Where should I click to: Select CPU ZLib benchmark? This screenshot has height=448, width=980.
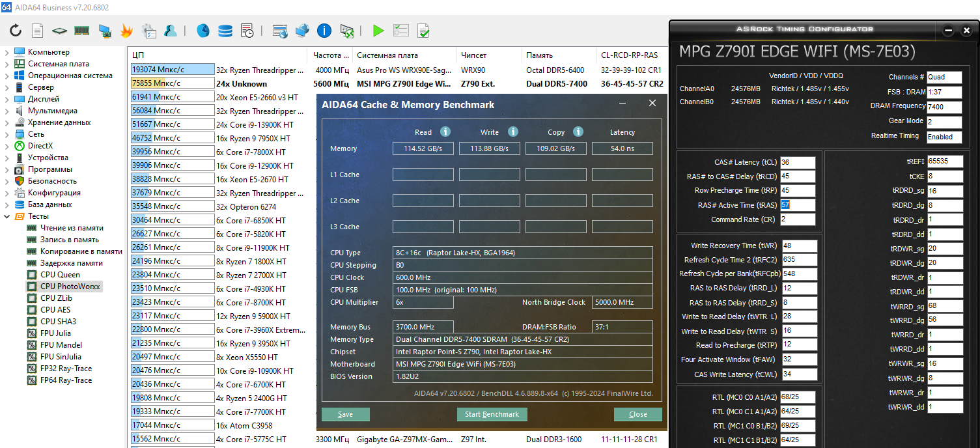coord(56,298)
